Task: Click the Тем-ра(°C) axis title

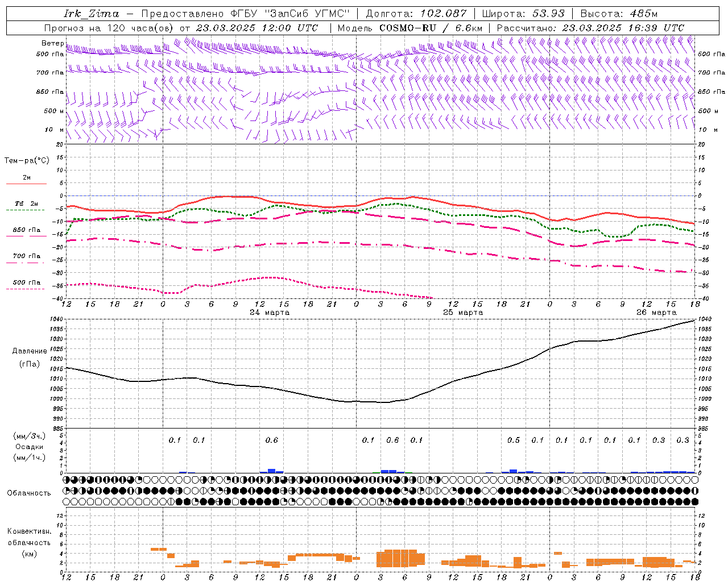Action: click(x=27, y=161)
